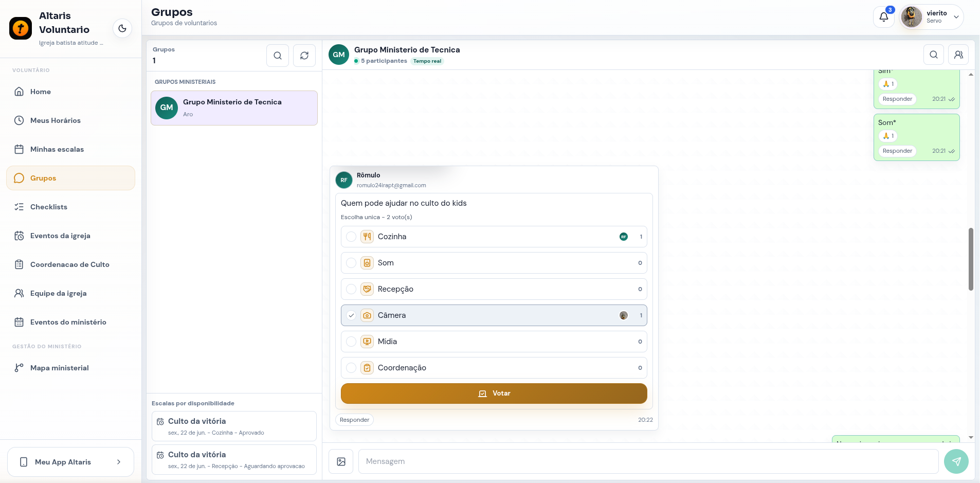Open Culto da vitória Recepção Aguardando card

click(234, 459)
